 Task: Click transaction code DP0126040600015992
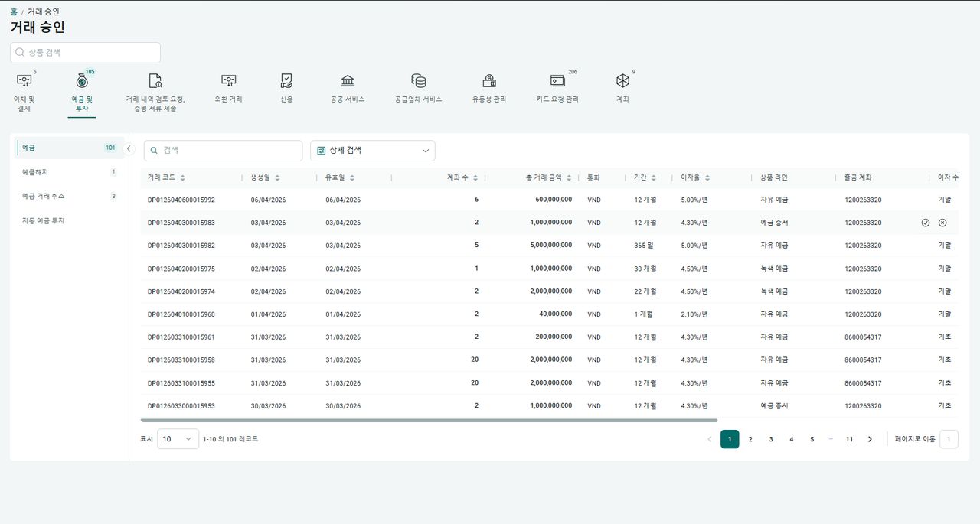coord(181,200)
